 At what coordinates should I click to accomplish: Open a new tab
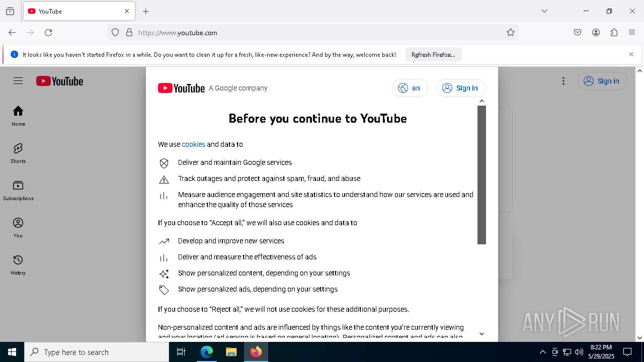pyautogui.click(x=145, y=11)
